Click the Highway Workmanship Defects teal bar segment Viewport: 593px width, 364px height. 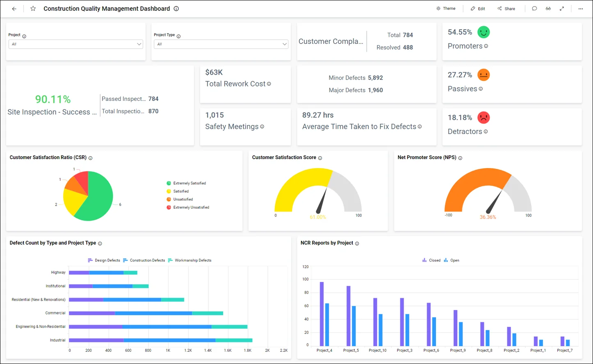(130, 273)
